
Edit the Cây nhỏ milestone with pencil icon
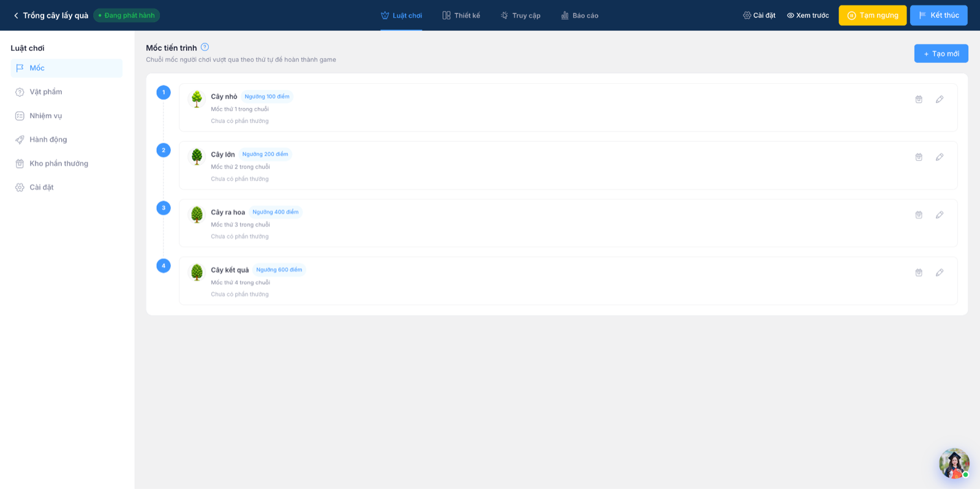click(x=940, y=99)
